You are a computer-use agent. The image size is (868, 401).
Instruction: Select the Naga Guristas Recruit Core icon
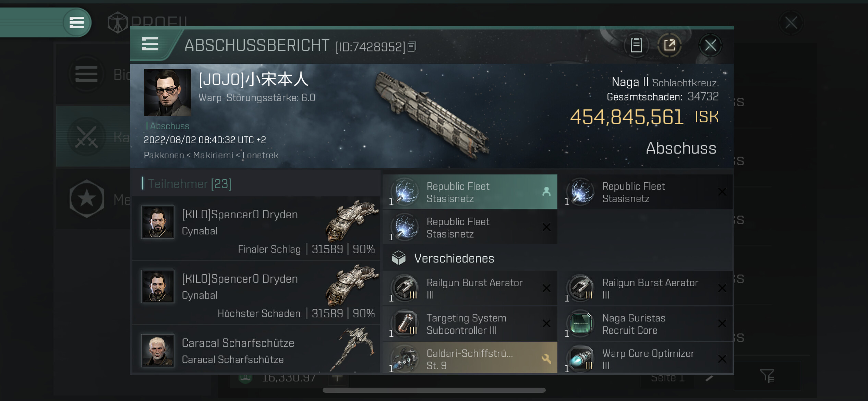581,324
